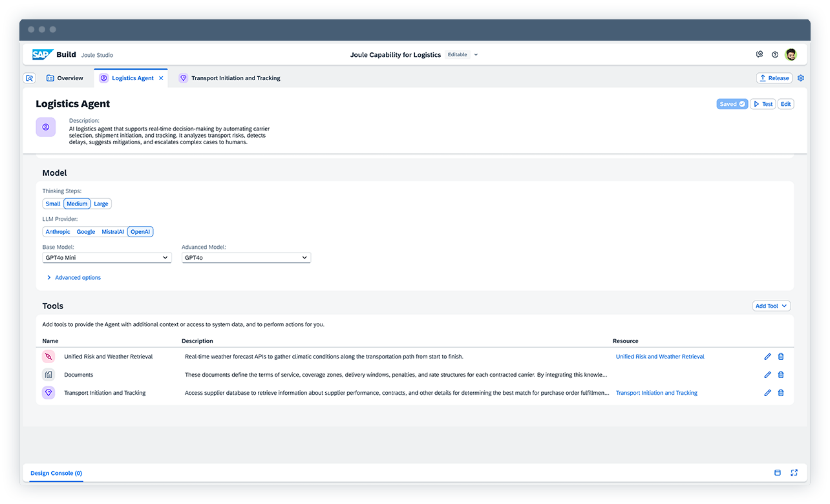Click the Test button
Viewport: 830px width, 504px height.
tap(763, 104)
